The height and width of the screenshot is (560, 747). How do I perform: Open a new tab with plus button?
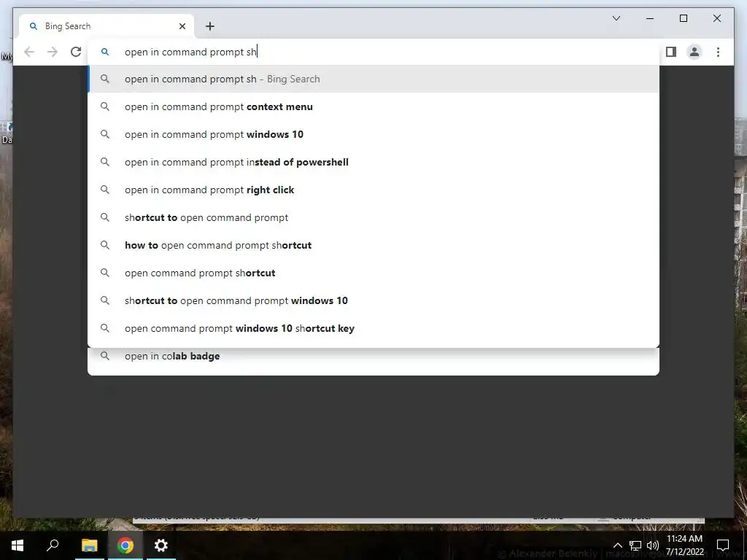(210, 26)
